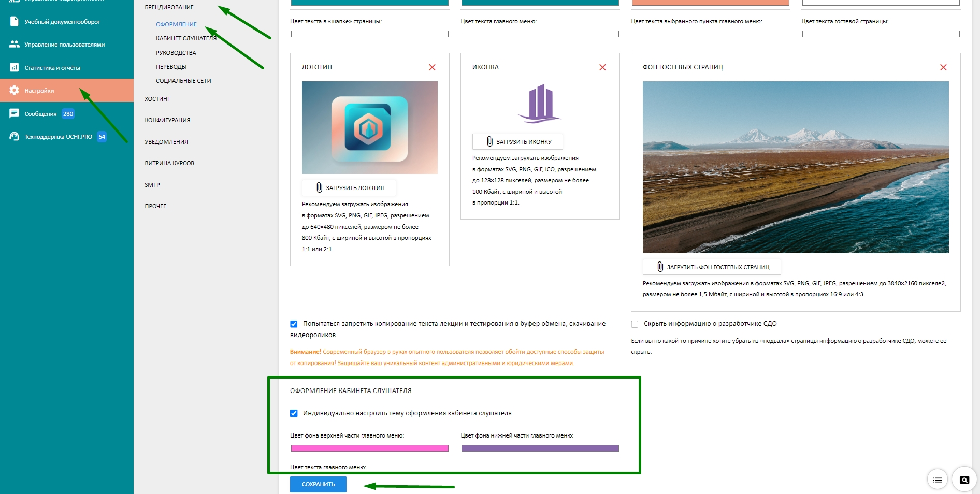Click support badge showing 54
980x494 pixels.
coord(102,137)
